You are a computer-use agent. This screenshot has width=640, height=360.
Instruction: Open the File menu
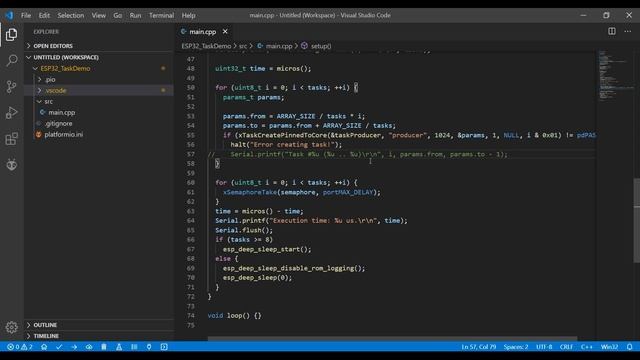26,16
